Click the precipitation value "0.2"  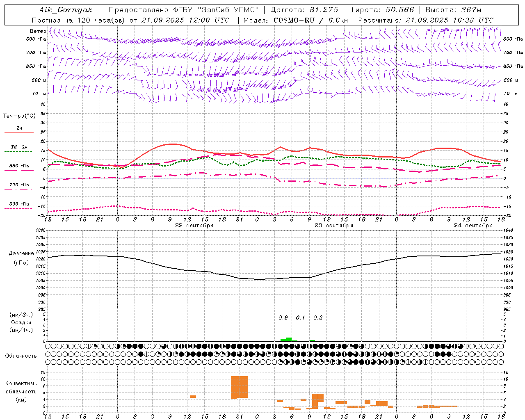click(318, 318)
